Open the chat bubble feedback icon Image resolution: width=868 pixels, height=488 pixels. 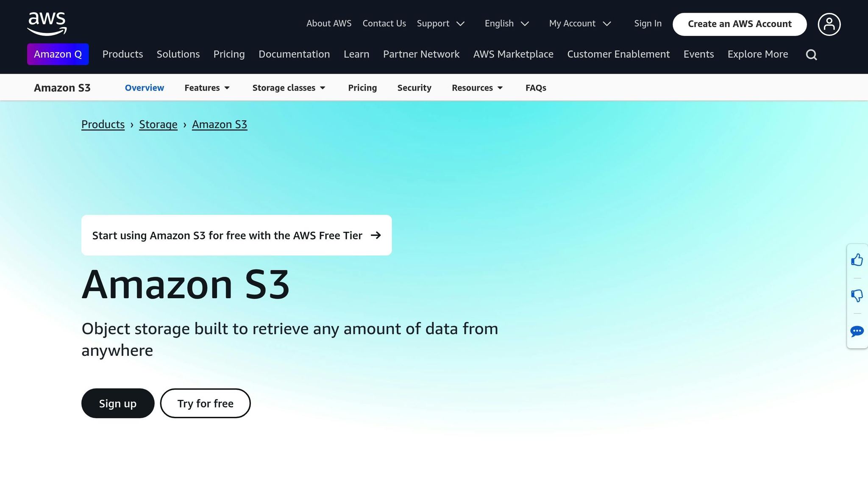[x=857, y=331]
